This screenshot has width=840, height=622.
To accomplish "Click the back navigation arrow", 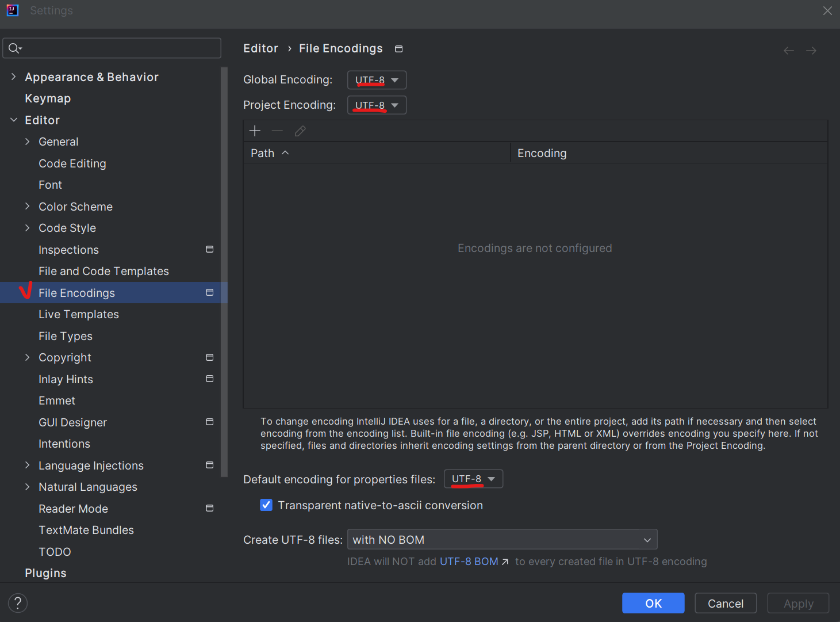I will pos(789,51).
